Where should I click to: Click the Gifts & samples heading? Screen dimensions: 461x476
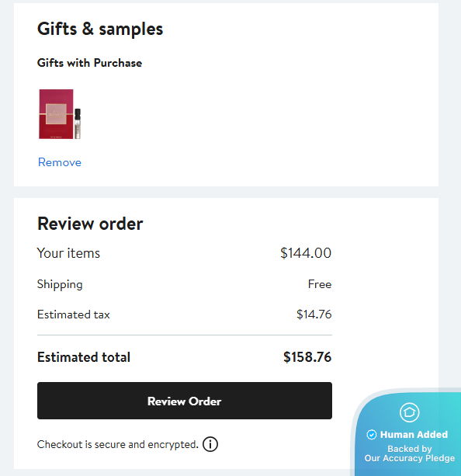pyautogui.click(x=100, y=30)
